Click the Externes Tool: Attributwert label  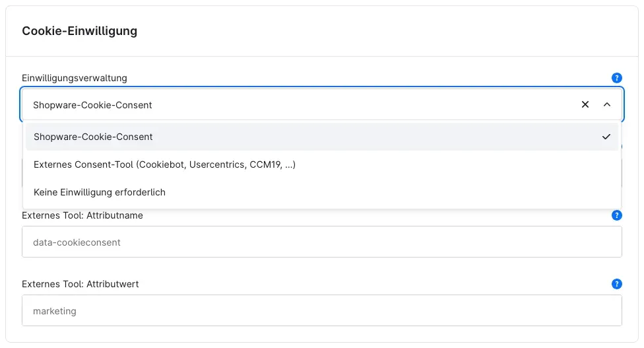[x=80, y=284]
